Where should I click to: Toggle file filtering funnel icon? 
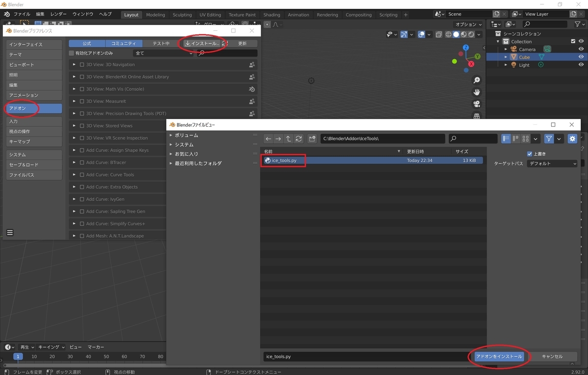pyautogui.click(x=549, y=139)
